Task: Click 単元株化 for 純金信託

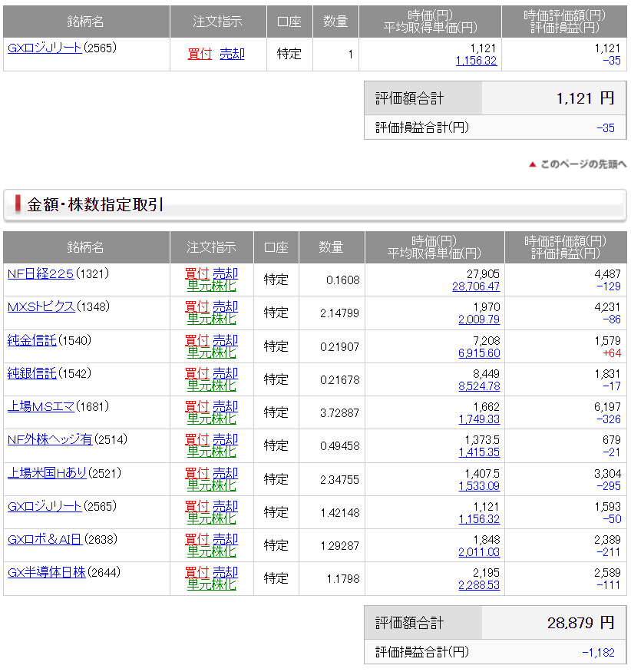Action: 212,353
